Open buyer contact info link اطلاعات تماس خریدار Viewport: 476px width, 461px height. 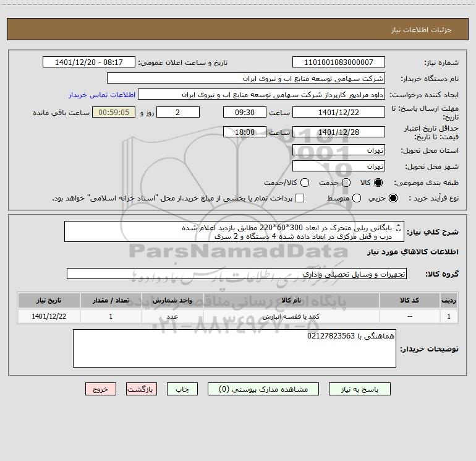coord(102,95)
